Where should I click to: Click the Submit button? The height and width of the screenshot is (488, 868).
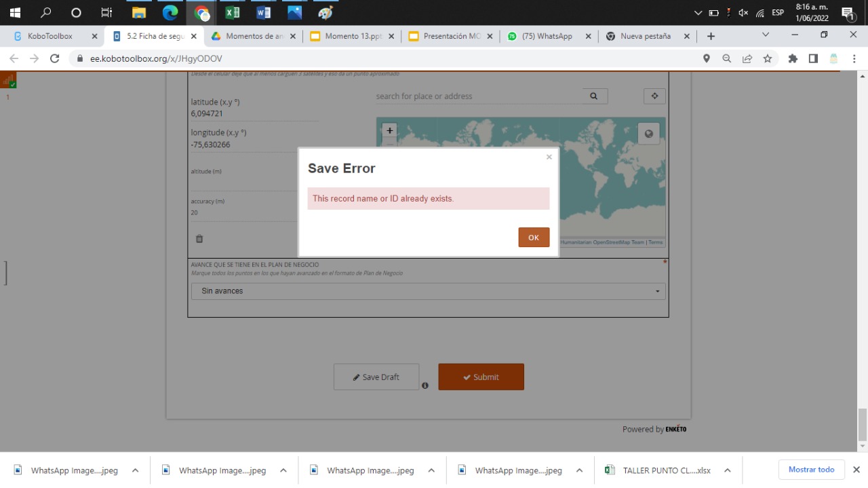[x=481, y=377]
